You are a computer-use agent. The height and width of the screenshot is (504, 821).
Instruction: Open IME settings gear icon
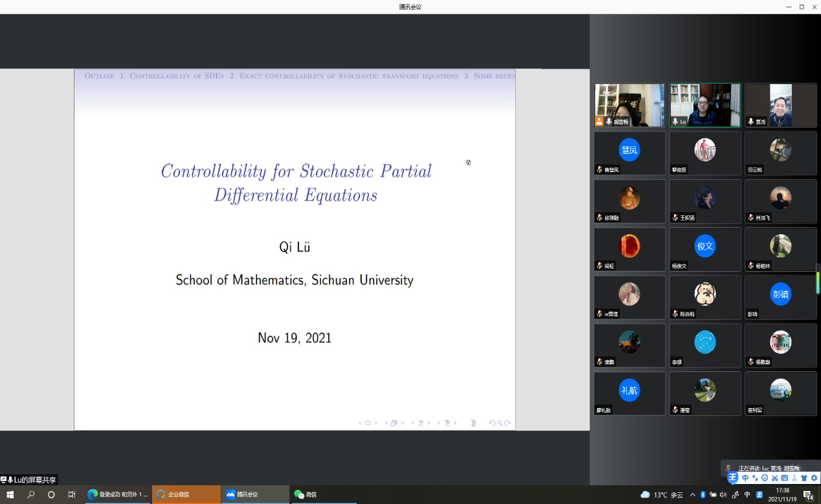(815, 478)
